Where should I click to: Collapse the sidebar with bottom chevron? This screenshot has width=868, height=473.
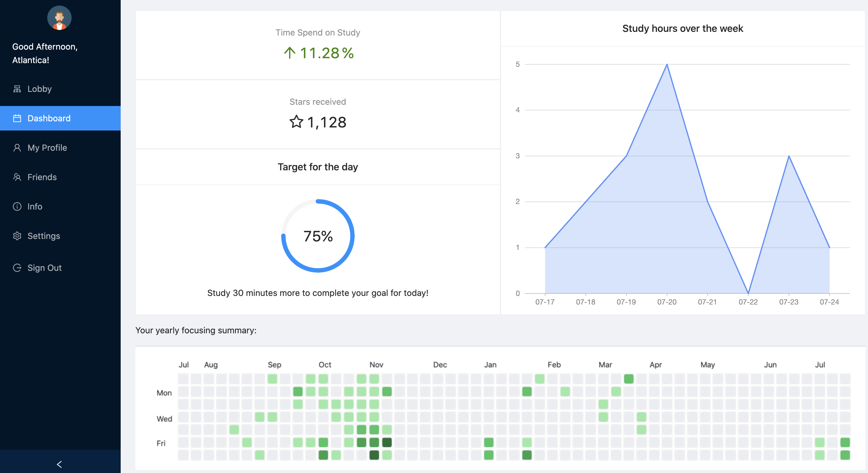[60, 464]
